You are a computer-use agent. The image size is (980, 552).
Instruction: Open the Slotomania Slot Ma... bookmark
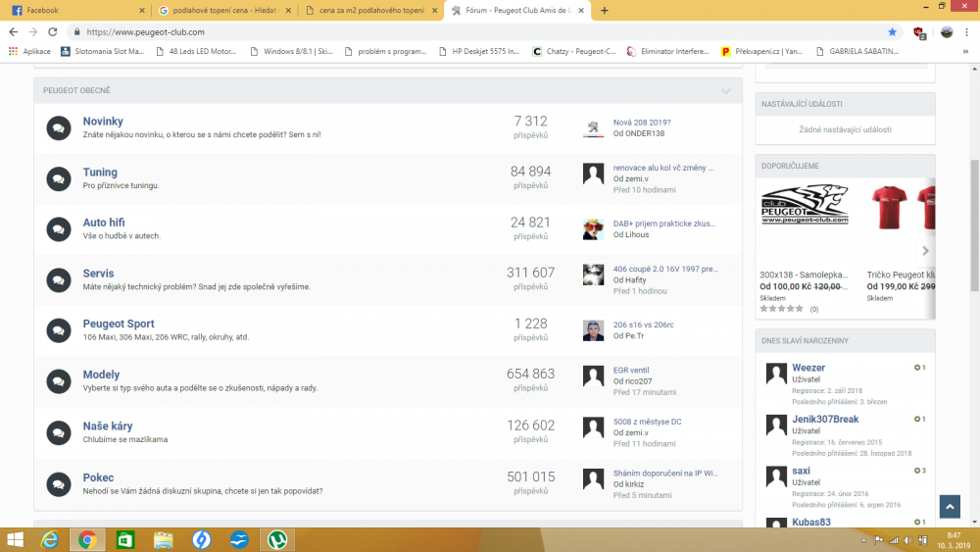pyautogui.click(x=103, y=51)
